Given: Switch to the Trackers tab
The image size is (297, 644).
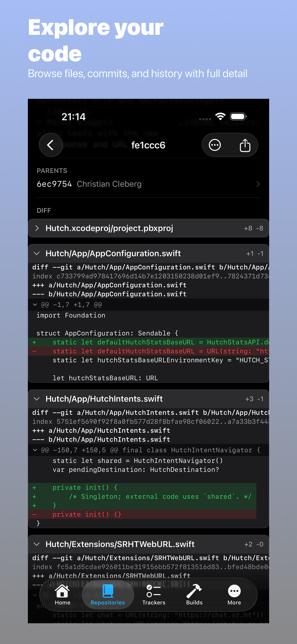Looking at the screenshot, I should coord(154,595).
